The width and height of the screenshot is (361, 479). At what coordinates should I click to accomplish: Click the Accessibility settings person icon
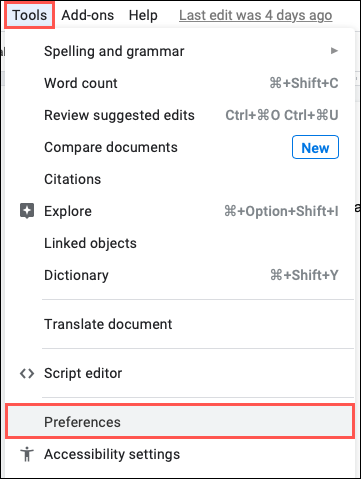pyautogui.click(x=27, y=454)
